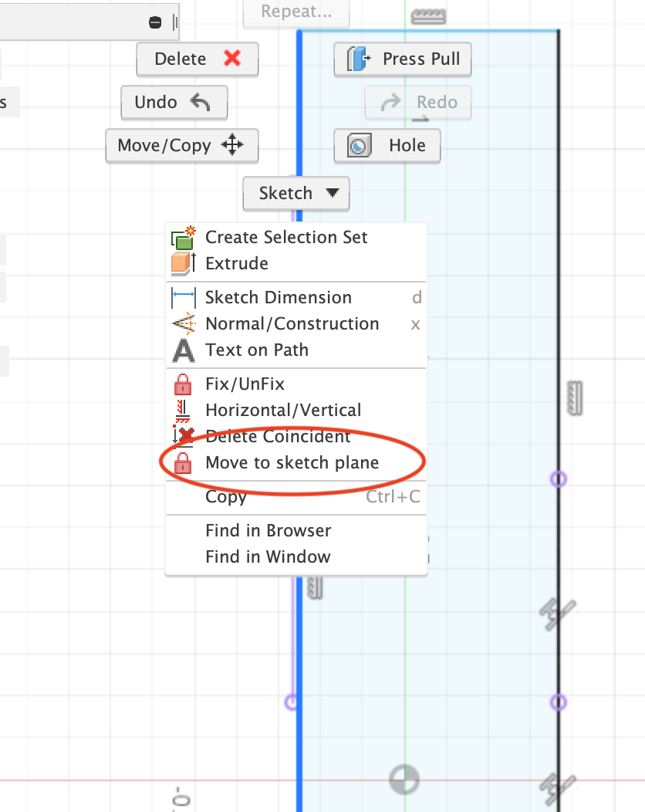
Task: Select the Sketch Dimension tool
Action: click(x=278, y=297)
